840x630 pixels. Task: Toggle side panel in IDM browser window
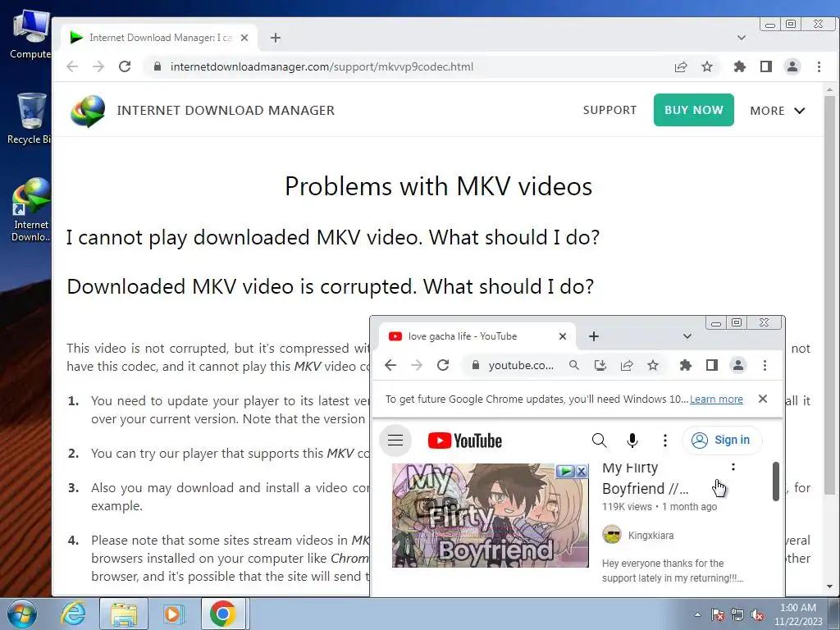766,66
